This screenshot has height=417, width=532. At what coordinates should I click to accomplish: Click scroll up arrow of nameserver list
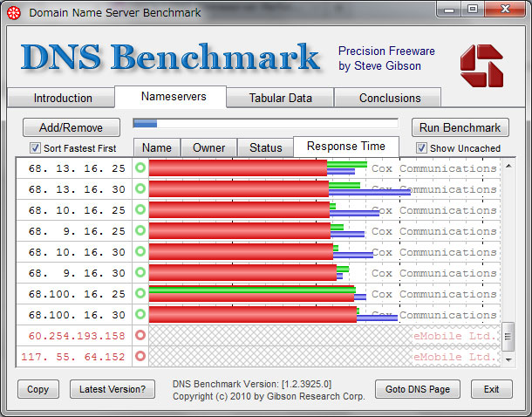tap(508, 166)
